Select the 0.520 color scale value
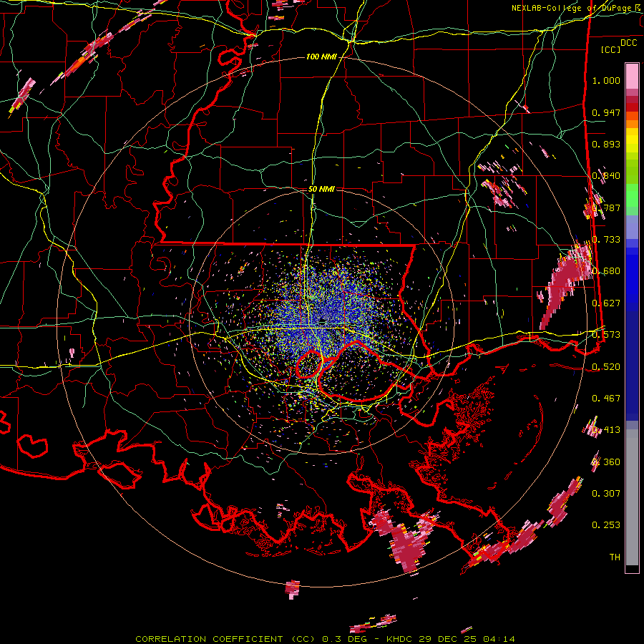644x644 pixels. (606, 366)
